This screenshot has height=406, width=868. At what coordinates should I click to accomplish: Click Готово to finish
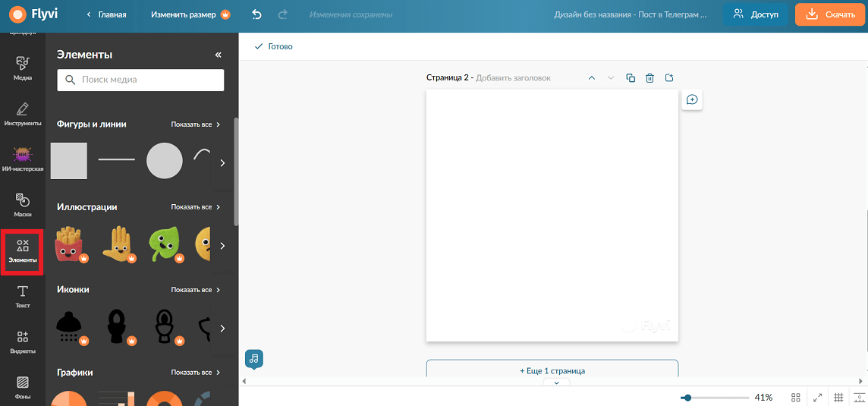click(x=273, y=46)
